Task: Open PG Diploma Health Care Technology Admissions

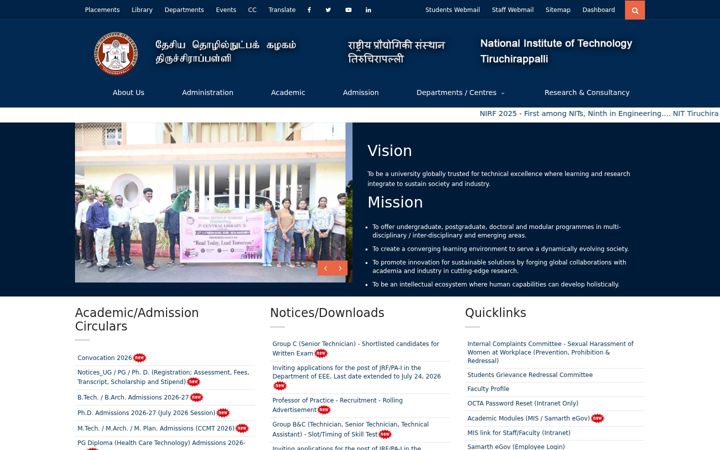Action: (x=161, y=443)
